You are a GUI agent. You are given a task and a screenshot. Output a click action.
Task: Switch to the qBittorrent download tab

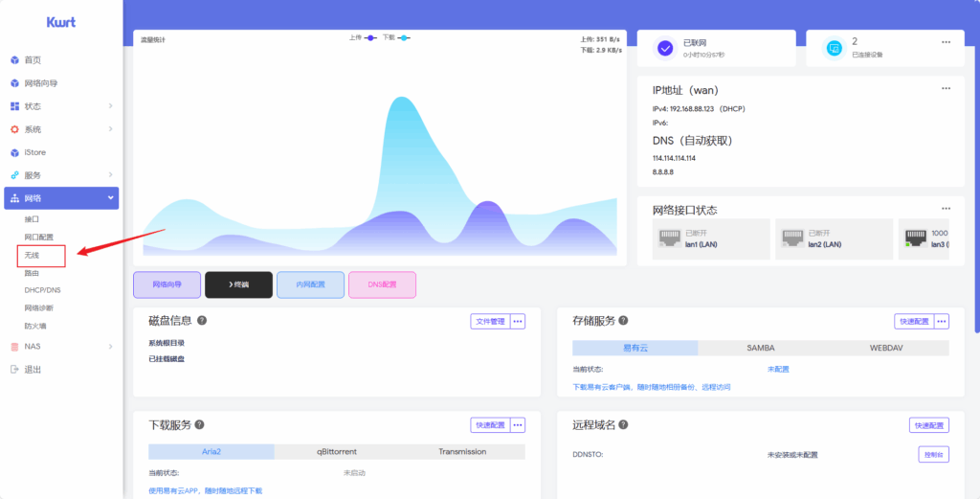tap(337, 452)
